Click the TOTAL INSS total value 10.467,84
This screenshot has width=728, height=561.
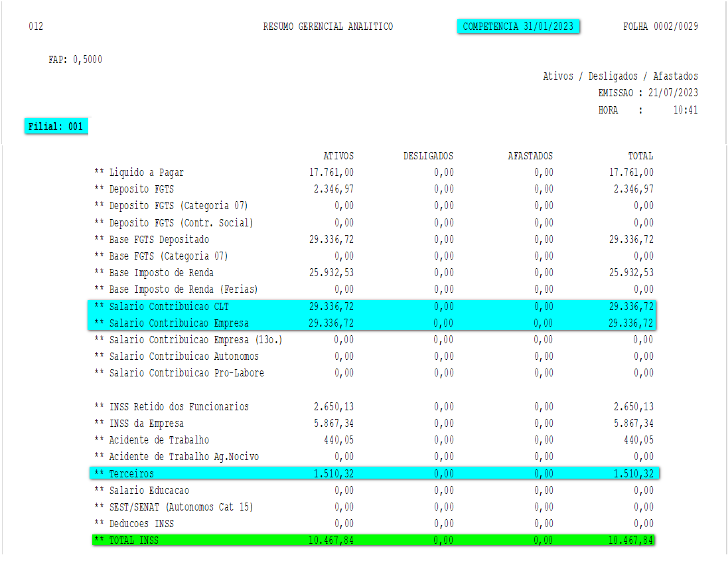tap(631, 540)
